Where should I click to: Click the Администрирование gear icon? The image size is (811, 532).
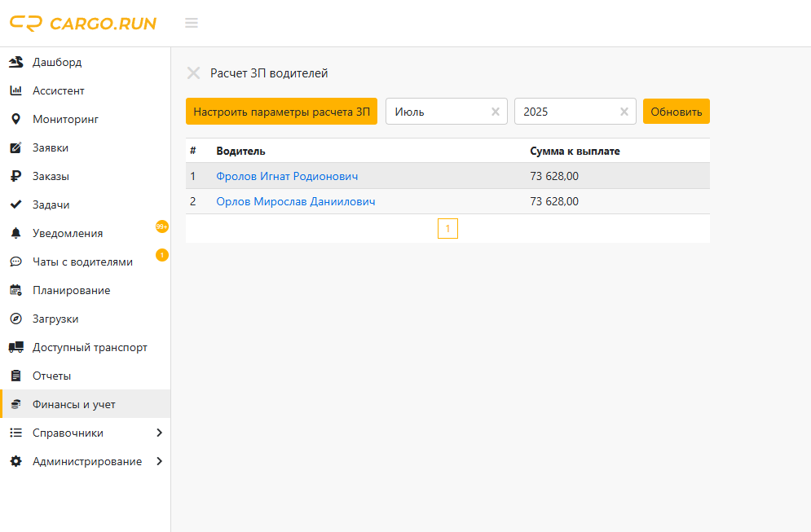point(15,461)
